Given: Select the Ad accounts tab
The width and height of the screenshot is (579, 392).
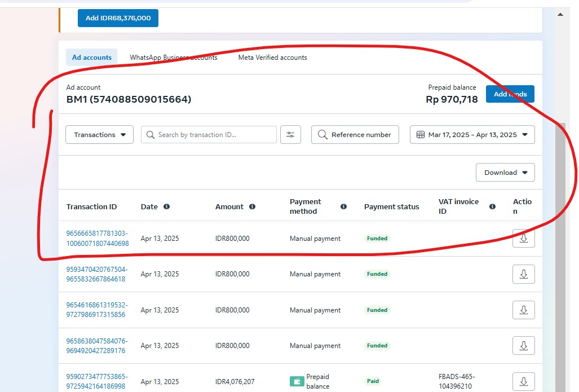Looking at the screenshot, I should 92,58.
